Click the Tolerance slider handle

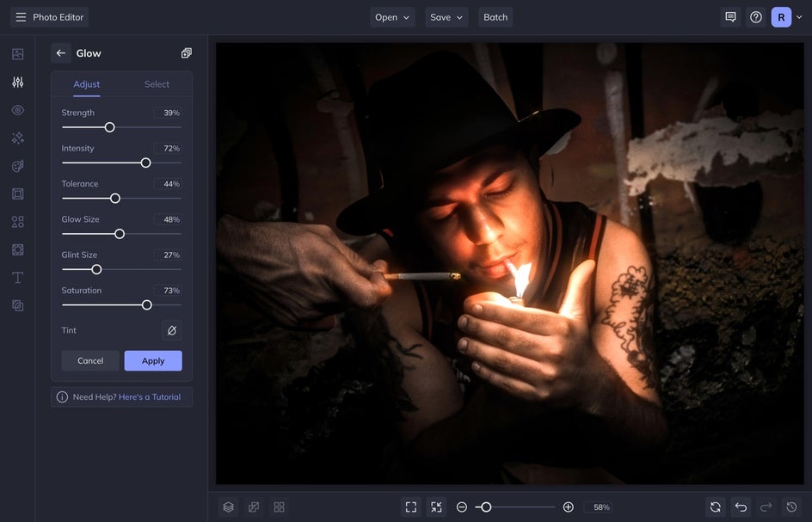pyautogui.click(x=115, y=199)
